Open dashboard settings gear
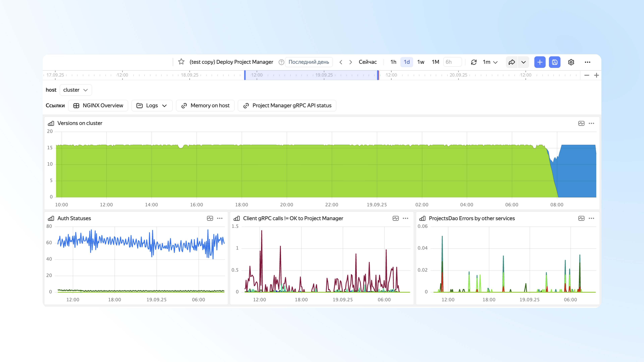 tap(571, 62)
